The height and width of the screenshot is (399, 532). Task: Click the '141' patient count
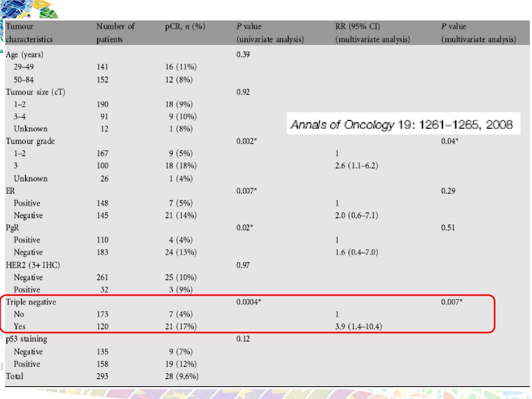click(102, 67)
